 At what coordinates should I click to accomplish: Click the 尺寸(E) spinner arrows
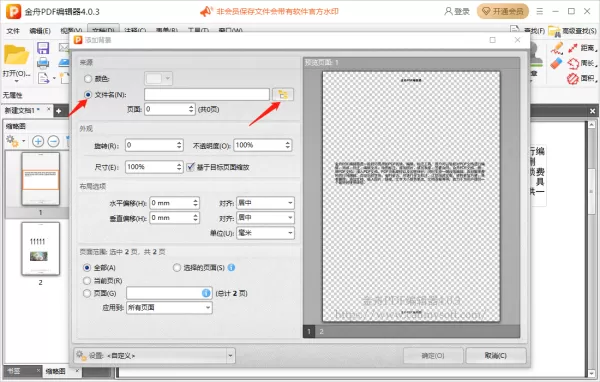[179, 167]
